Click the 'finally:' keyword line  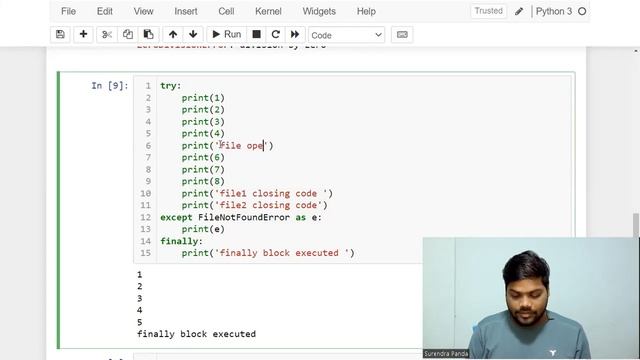pos(181,241)
